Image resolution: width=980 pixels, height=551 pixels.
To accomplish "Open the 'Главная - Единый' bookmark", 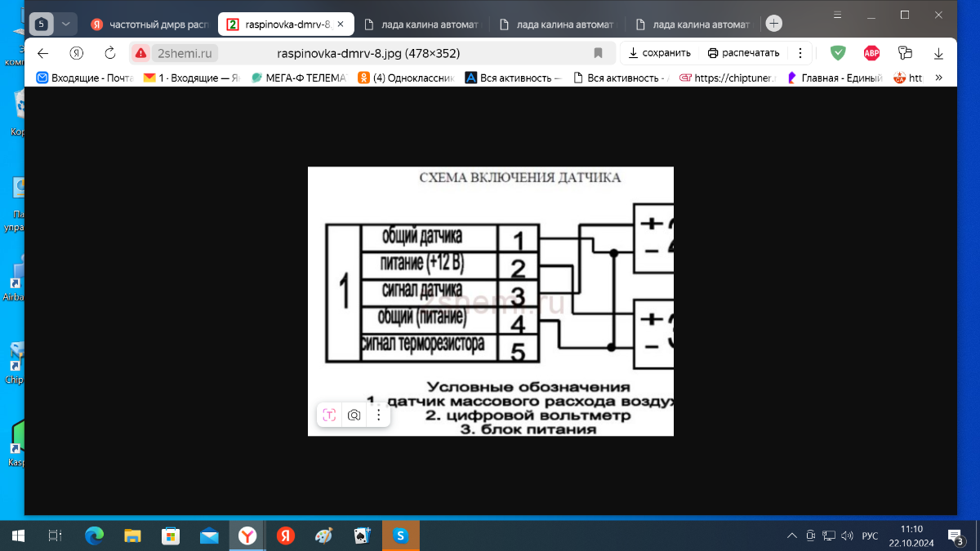I will (835, 78).
